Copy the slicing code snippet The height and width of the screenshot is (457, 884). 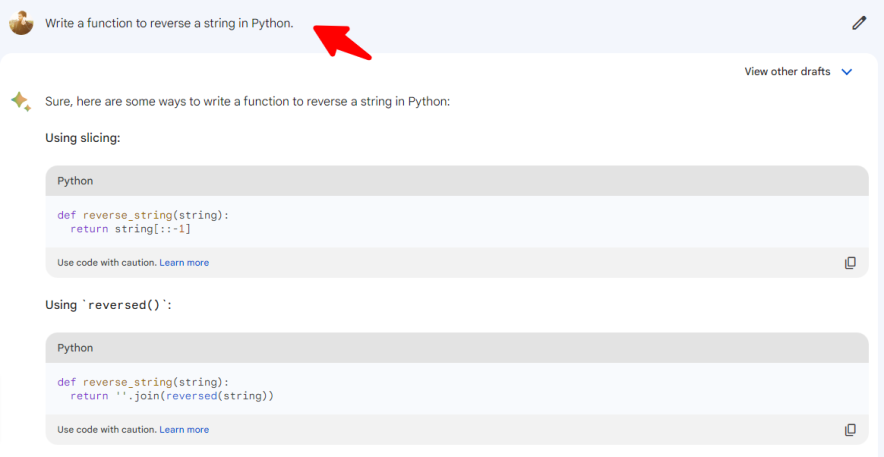(x=850, y=263)
